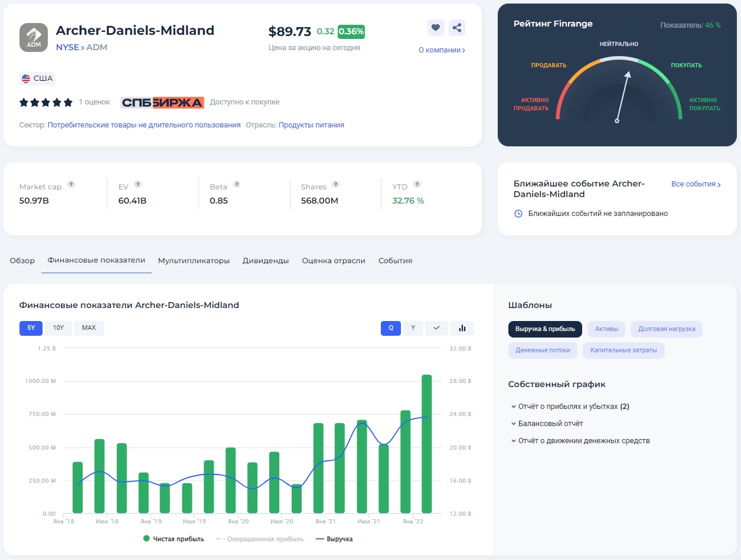Select the MAX chart period

(x=89, y=328)
